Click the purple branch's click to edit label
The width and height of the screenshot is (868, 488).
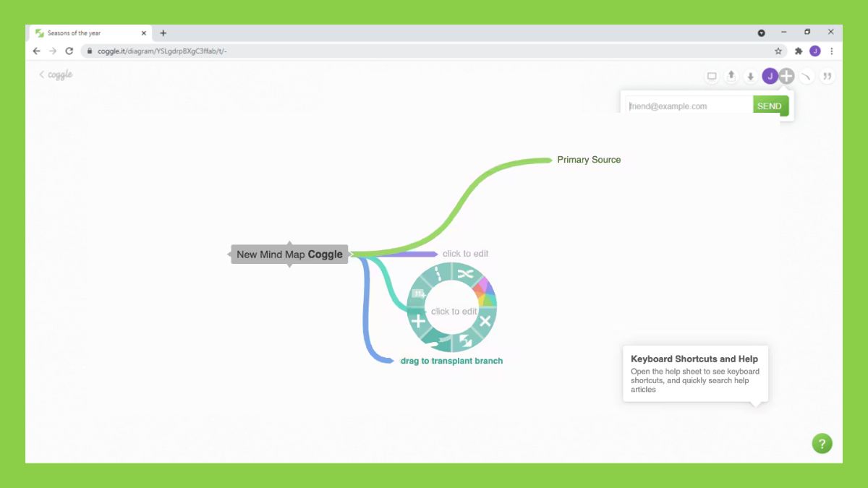pos(465,254)
